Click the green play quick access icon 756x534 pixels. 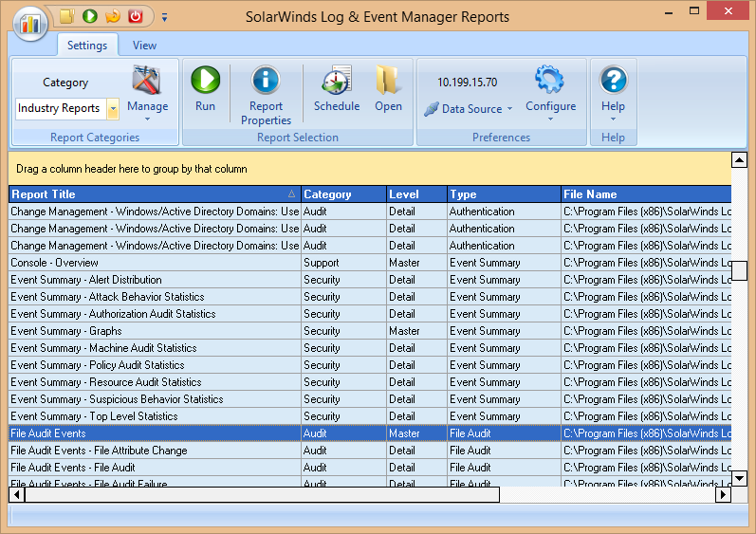tap(90, 16)
